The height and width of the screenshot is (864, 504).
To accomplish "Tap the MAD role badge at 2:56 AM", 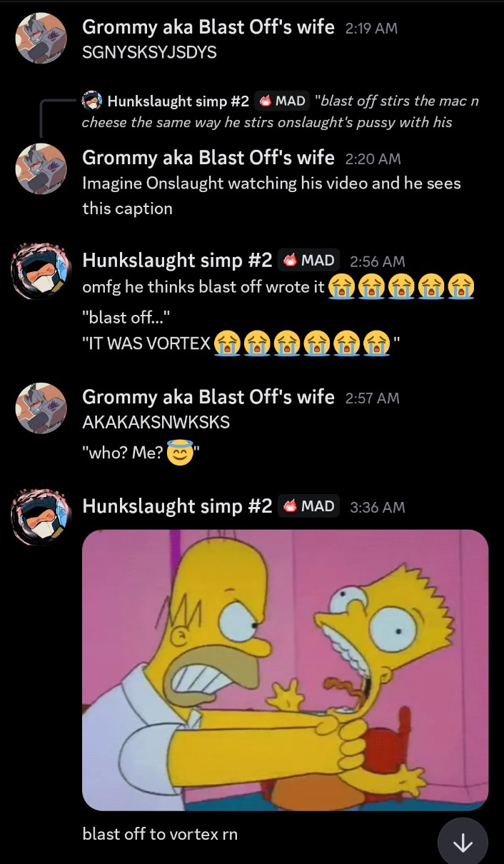I will (308, 261).
